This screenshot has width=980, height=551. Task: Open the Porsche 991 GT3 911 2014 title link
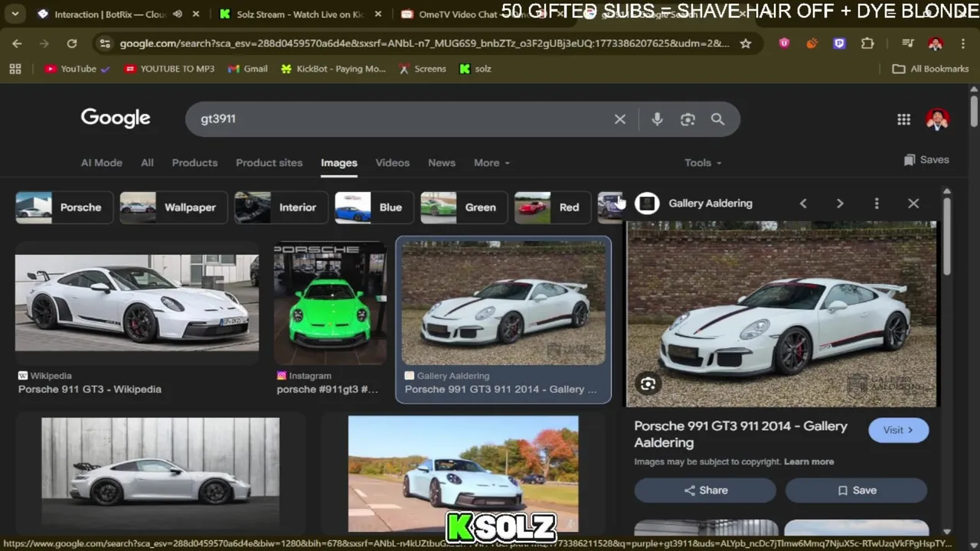point(740,434)
